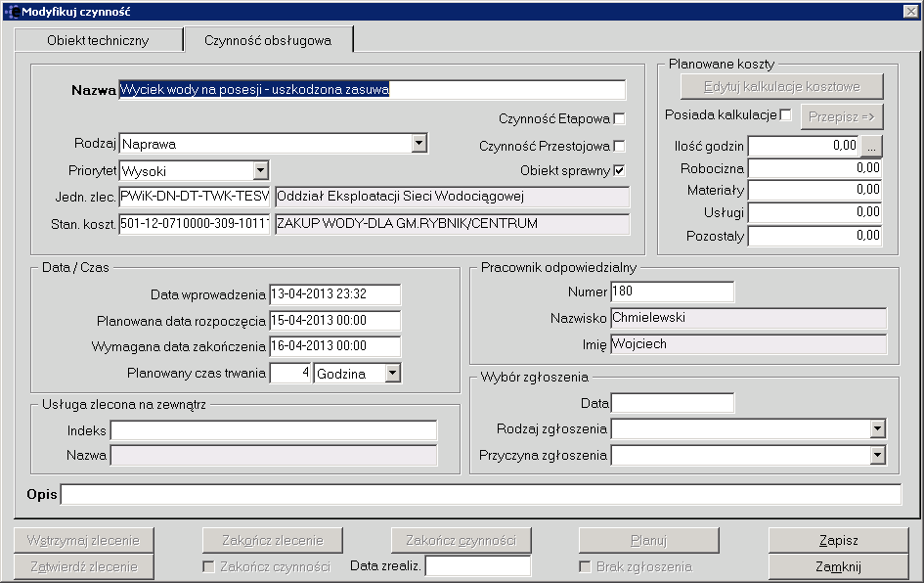Click the ZAKUP WODY-DLA GM.RYBNIK/CENTRUM field
The height and width of the screenshot is (583, 924).
[452, 224]
